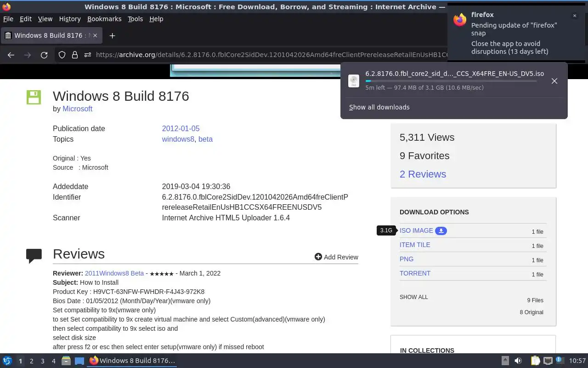Click the Firefox taskbar window button

coord(132,361)
